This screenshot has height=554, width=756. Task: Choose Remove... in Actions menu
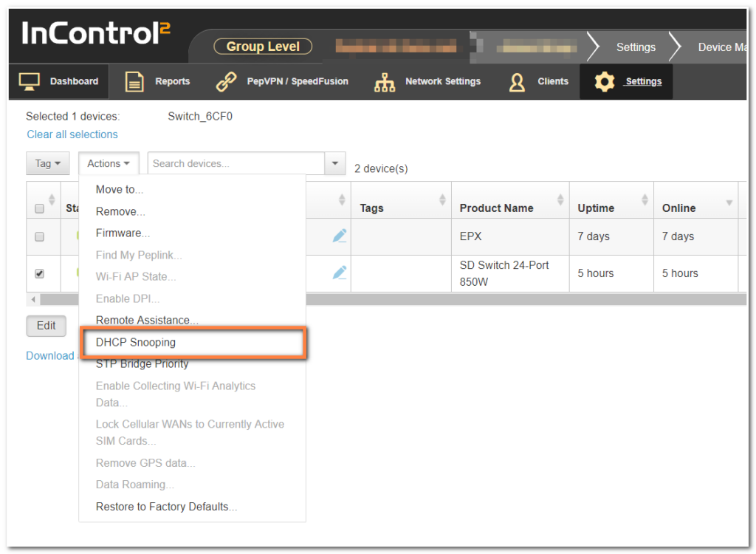coord(120,211)
